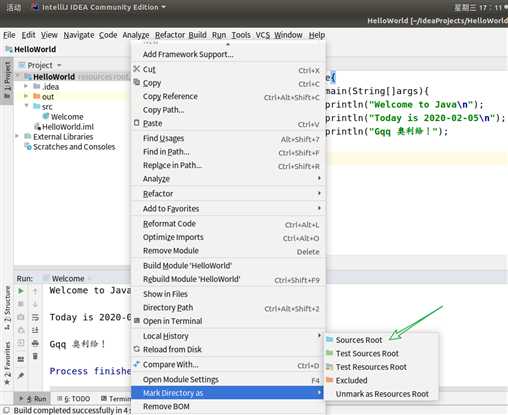The height and width of the screenshot is (415, 508).
Task: Select Reload from Disk entry
Action: 228,349
